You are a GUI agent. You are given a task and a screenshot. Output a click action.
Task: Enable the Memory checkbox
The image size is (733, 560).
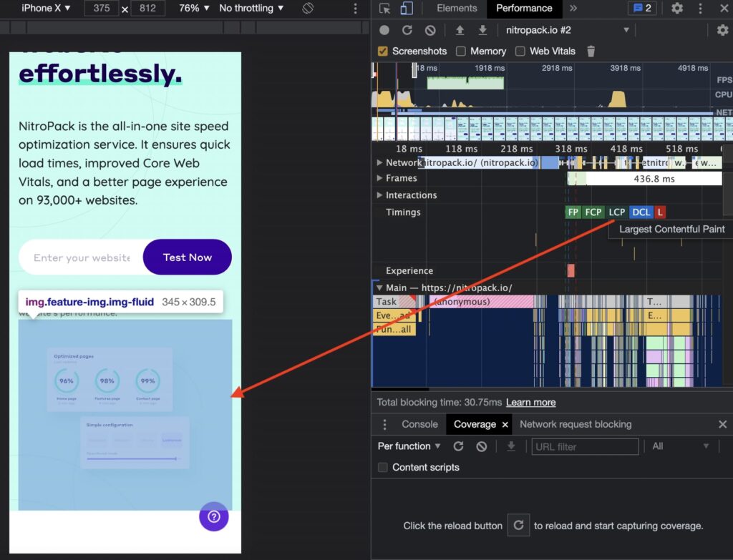(x=461, y=51)
